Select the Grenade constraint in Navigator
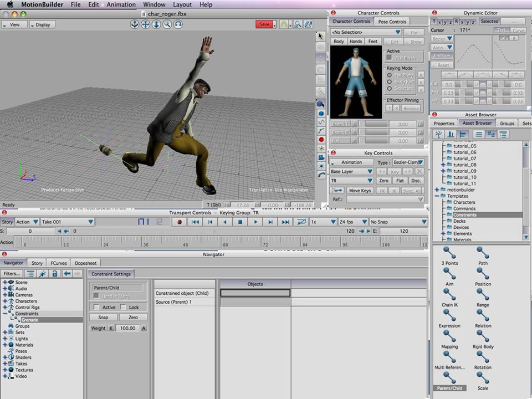Viewport: 532px width, 399px height. 29,320
